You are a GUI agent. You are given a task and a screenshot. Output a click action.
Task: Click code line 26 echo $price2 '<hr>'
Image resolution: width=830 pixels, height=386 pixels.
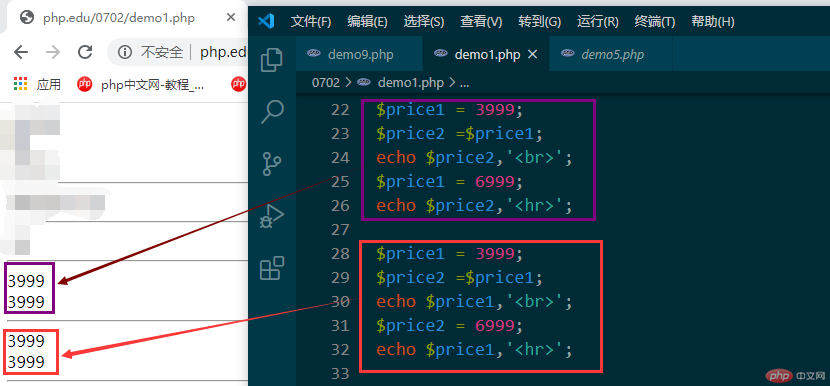474,205
